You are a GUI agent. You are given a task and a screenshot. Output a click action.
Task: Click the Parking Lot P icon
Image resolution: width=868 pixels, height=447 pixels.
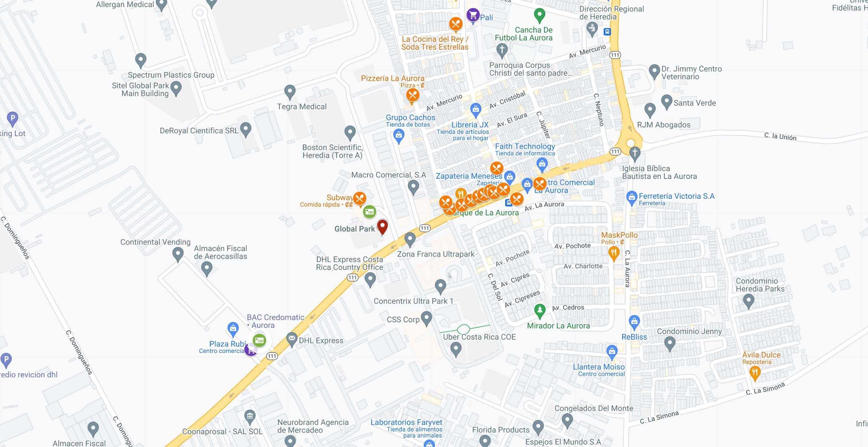click(x=12, y=119)
